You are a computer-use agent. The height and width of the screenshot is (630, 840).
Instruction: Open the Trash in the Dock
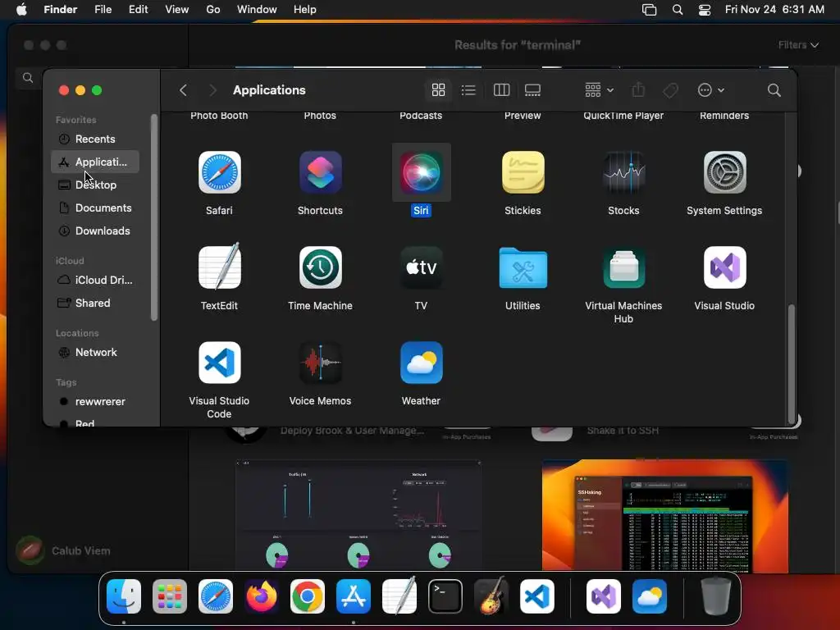(x=715, y=596)
